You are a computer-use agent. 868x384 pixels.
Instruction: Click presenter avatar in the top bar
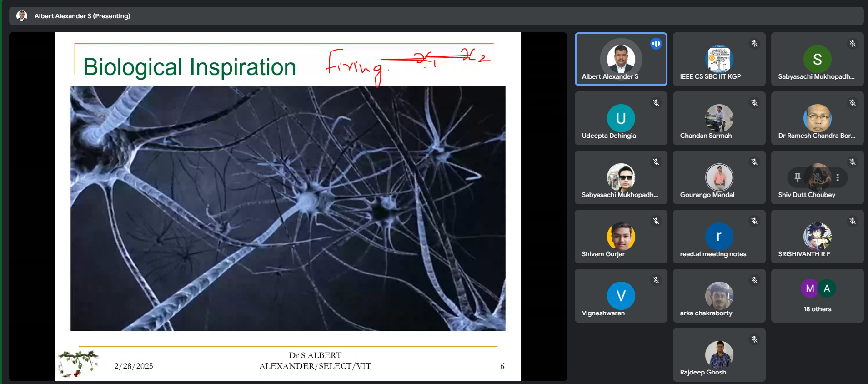click(22, 16)
